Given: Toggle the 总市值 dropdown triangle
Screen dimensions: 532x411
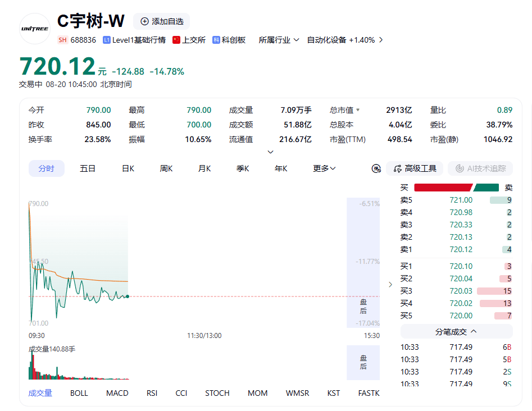Looking at the screenshot, I should pyautogui.click(x=358, y=110).
